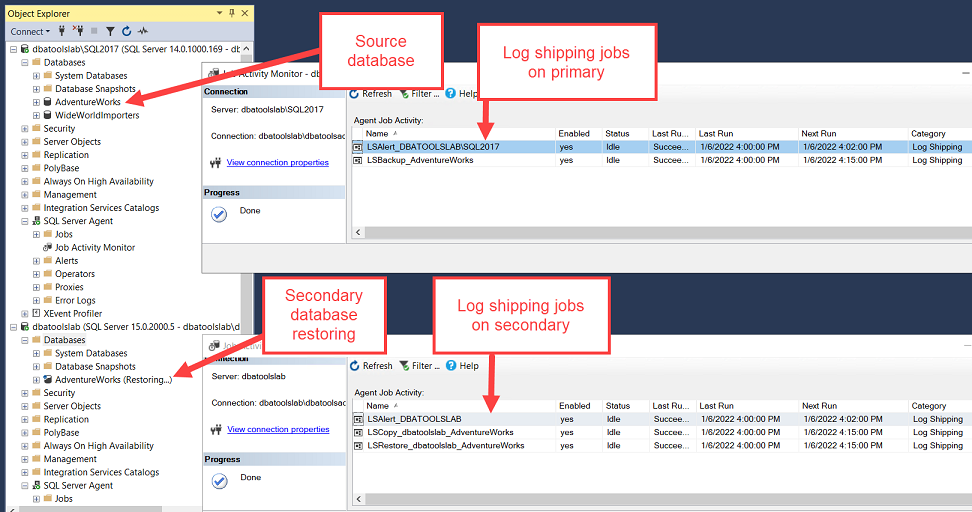Click Refresh in the secondary Job Activity Monitor
Image resolution: width=972 pixels, height=512 pixels.
(371, 366)
